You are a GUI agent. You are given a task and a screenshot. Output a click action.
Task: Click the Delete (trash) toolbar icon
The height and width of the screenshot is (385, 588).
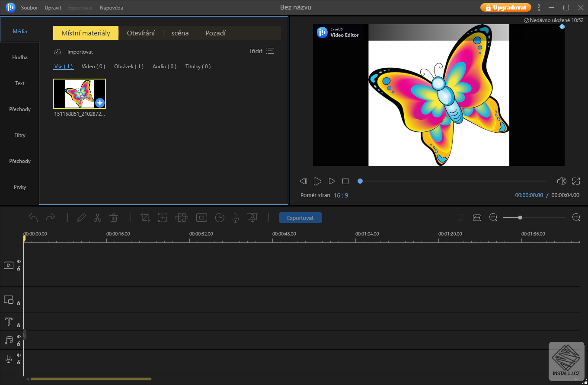tap(114, 217)
